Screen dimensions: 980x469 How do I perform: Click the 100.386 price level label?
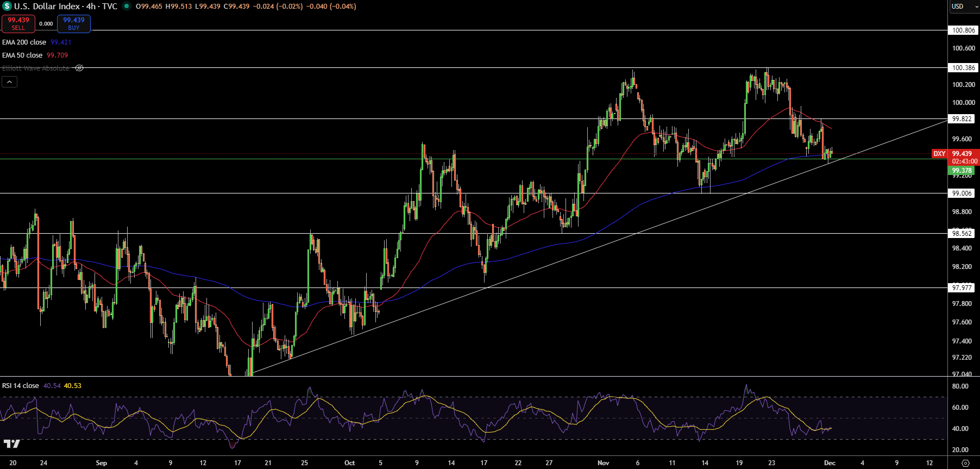coord(964,68)
